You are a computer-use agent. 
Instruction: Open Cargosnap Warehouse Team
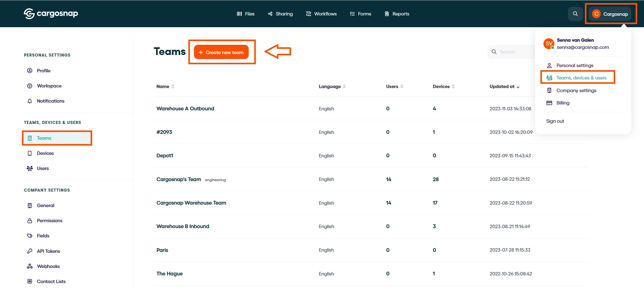pyautogui.click(x=191, y=203)
